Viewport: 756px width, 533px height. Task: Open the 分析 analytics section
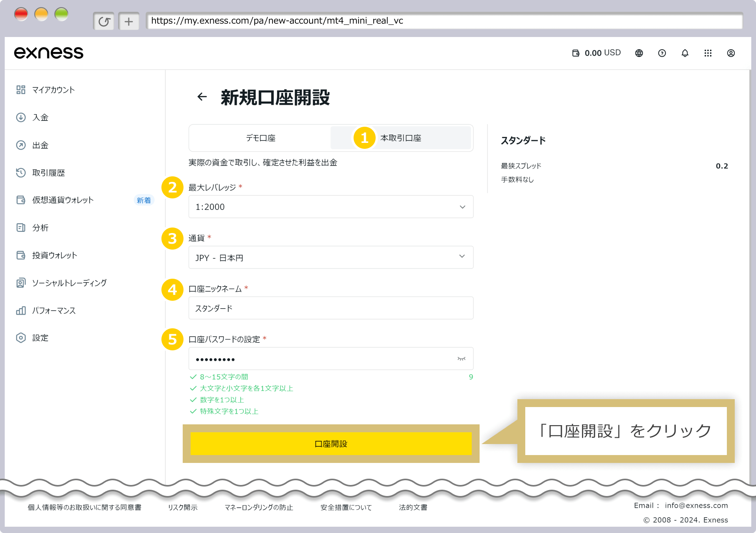click(40, 228)
